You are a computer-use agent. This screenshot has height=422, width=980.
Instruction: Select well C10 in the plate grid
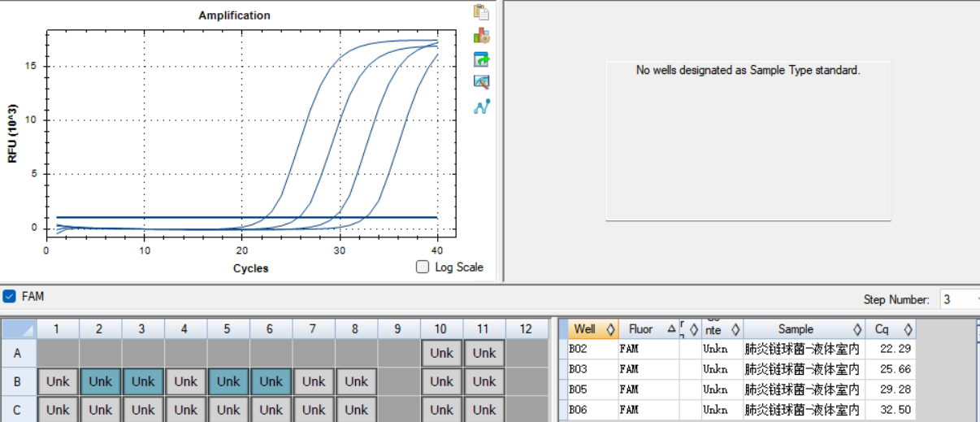click(441, 410)
